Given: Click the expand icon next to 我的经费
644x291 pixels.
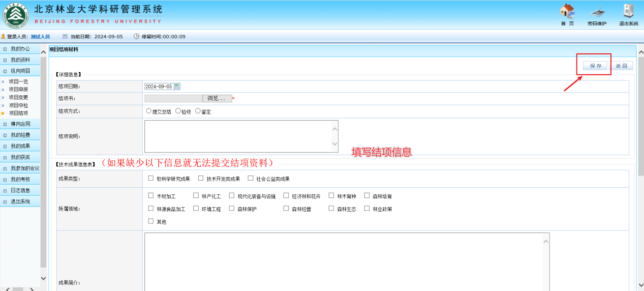Looking at the screenshot, I should pos(5,135).
